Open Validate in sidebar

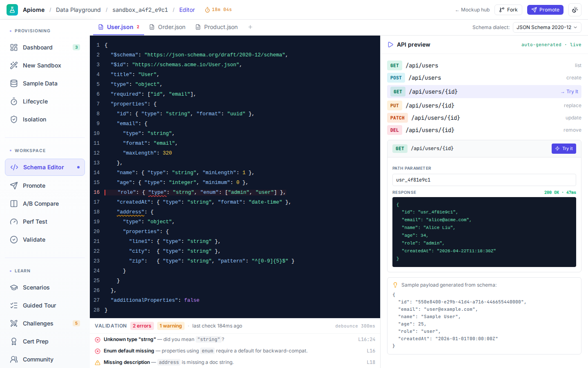[45, 240]
